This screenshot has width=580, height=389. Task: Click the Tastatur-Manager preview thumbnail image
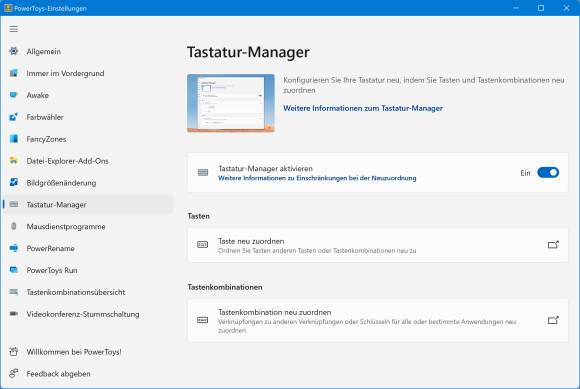click(x=231, y=103)
